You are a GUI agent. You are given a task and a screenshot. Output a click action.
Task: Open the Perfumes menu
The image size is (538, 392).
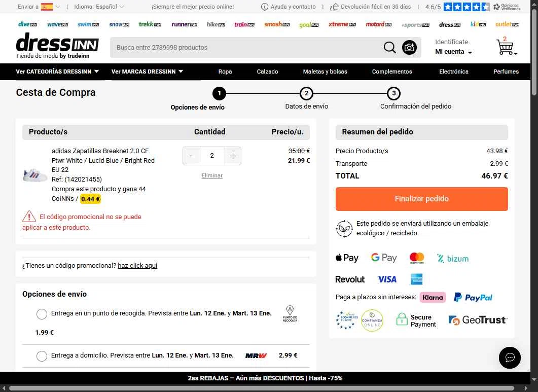506,72
